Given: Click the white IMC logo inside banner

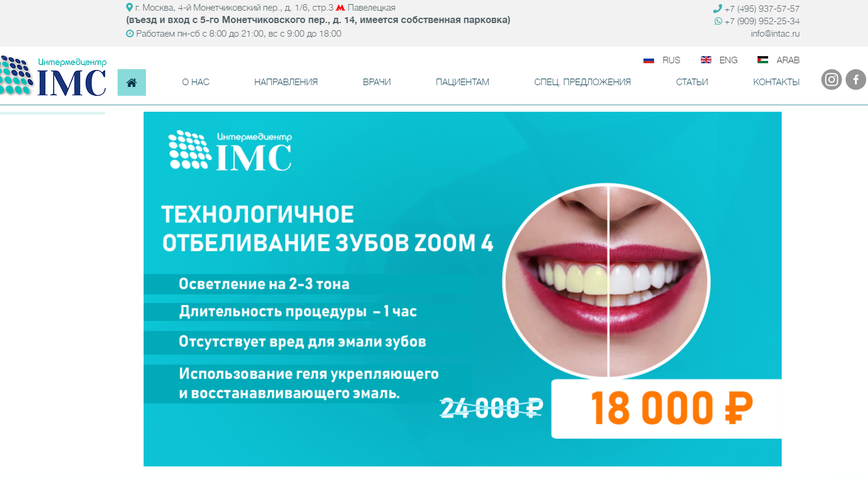Looking at the screenshot, I should coord(230,151).
